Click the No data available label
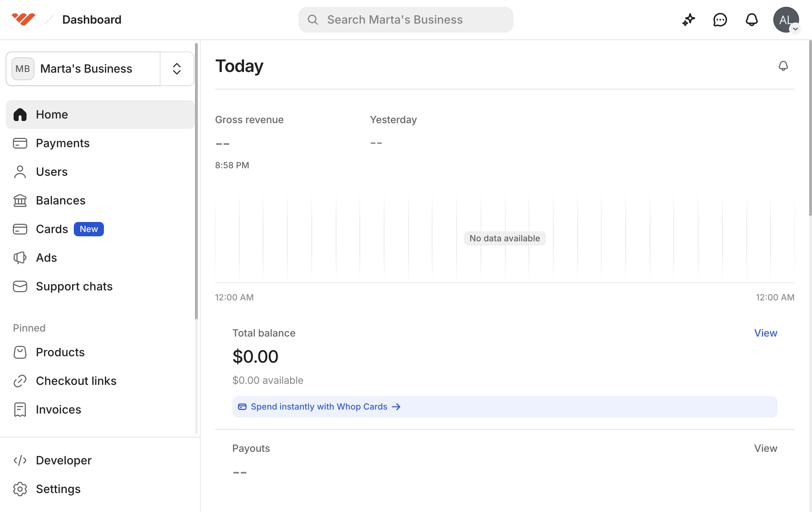This screenshot has height=512, width=812. point(505,238)
